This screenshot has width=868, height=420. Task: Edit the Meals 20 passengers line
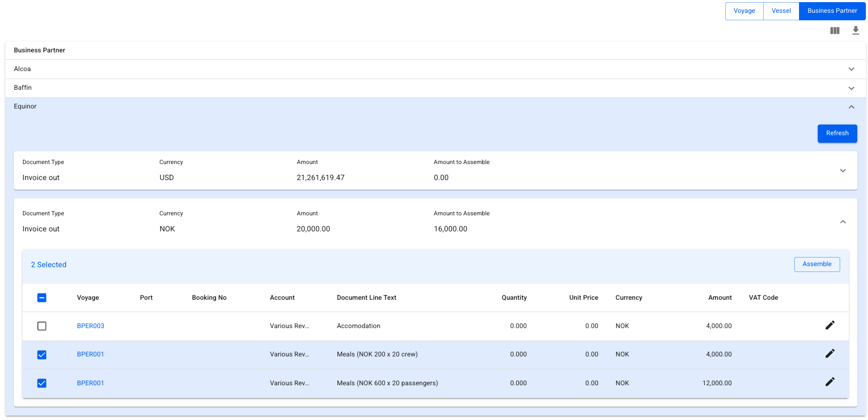pyautogui.click(x=829, y=382)
